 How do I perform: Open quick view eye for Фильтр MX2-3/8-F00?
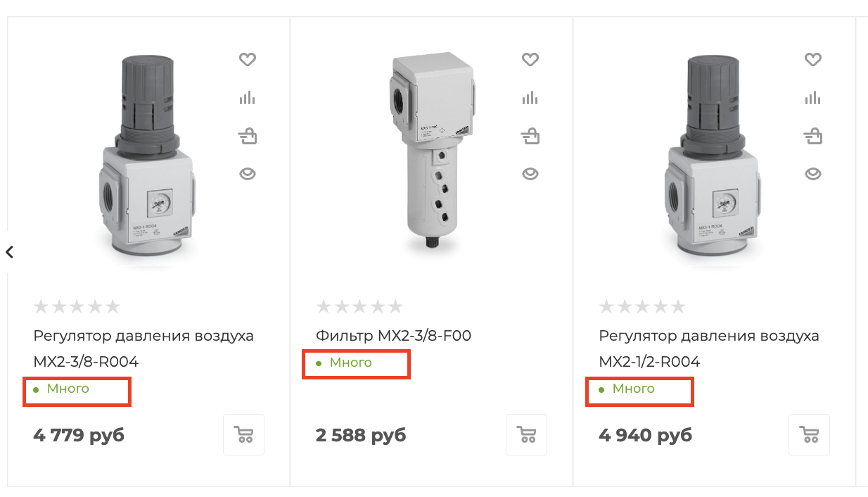click(530, 173)
